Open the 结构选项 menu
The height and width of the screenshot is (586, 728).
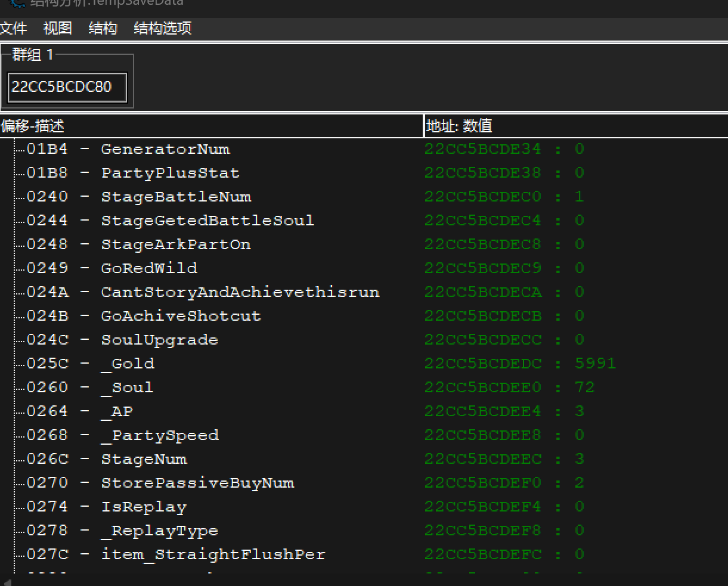pos(162,28)
